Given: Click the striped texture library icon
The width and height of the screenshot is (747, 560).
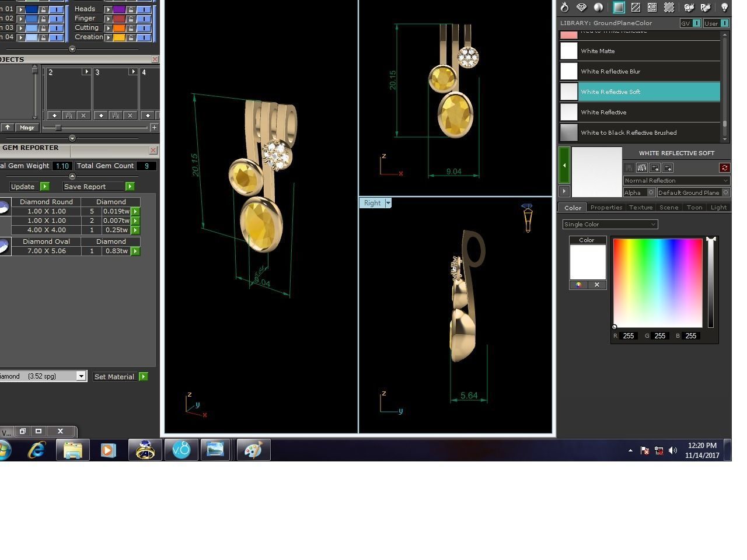Looking at the screenshot, I should coord(636,8).
